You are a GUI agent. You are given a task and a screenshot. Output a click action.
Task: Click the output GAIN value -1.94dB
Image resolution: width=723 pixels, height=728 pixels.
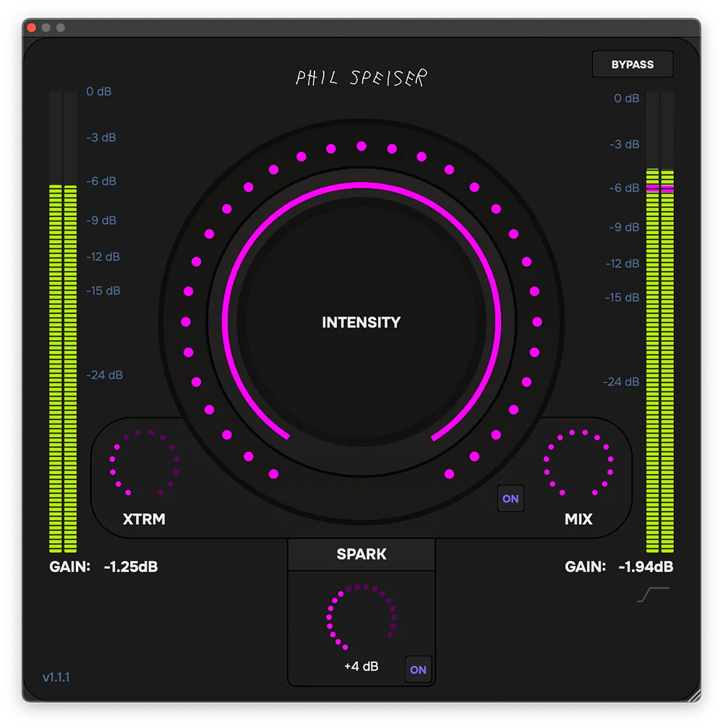[646, 567]
